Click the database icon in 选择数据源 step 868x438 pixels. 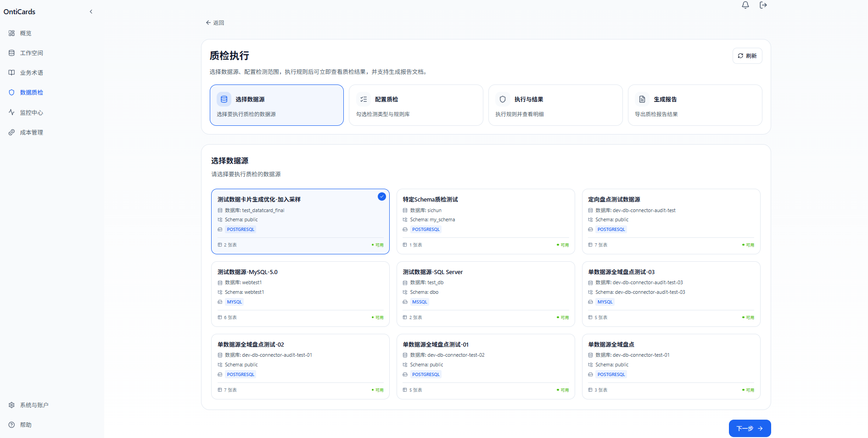pyautogui.click(x=224, y=99)
